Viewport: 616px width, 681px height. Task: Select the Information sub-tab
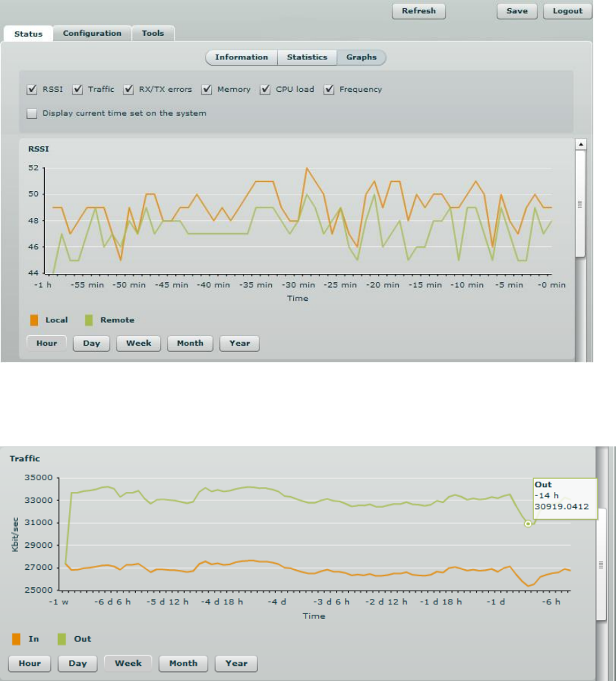point(241,57)
